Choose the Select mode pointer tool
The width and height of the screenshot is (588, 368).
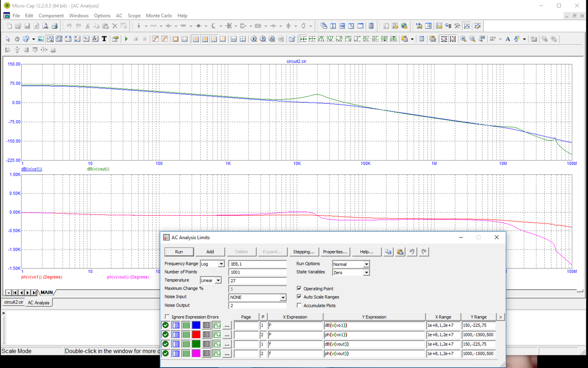pyautogui.click(x=8, y=39)
